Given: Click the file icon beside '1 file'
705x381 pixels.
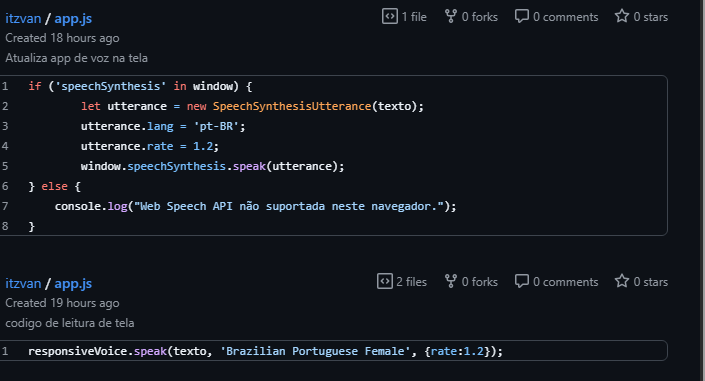Looking at the screenshot, I should click(x=390, y=16).
